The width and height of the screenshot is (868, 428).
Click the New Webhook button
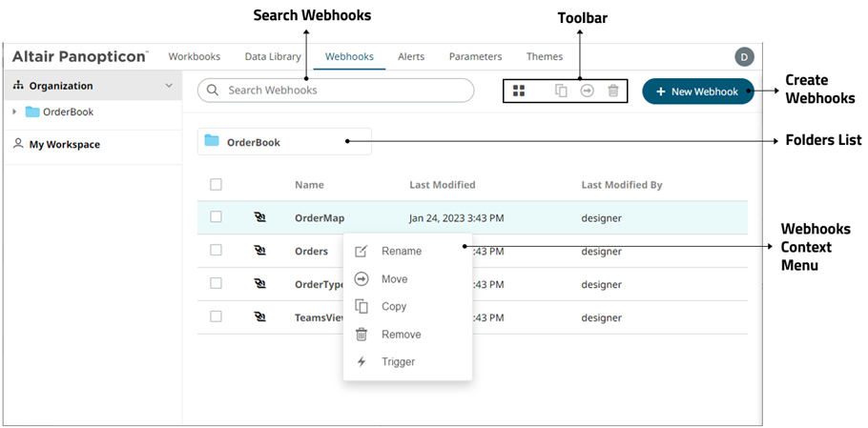(x=697, y=92)
